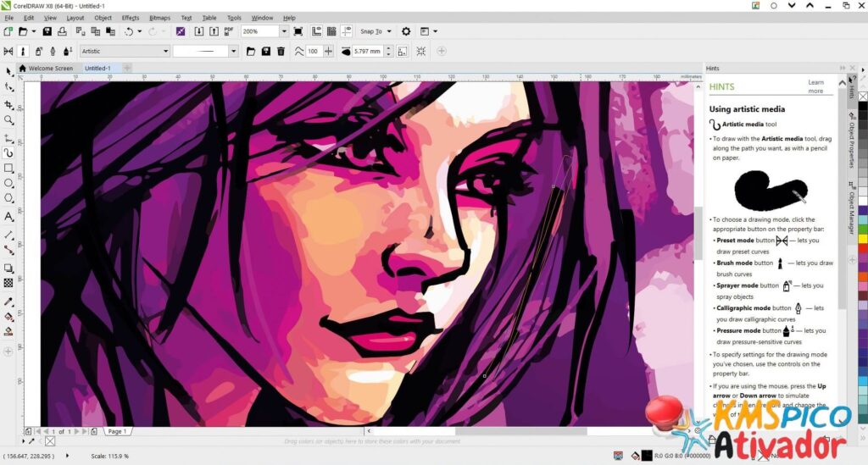Open the zoom level dropdown arrow
The image size is (868, 465).
283,31
